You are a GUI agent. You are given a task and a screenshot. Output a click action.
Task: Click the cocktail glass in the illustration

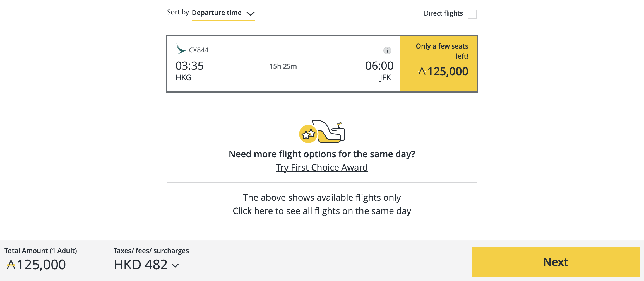pos(338,125)
